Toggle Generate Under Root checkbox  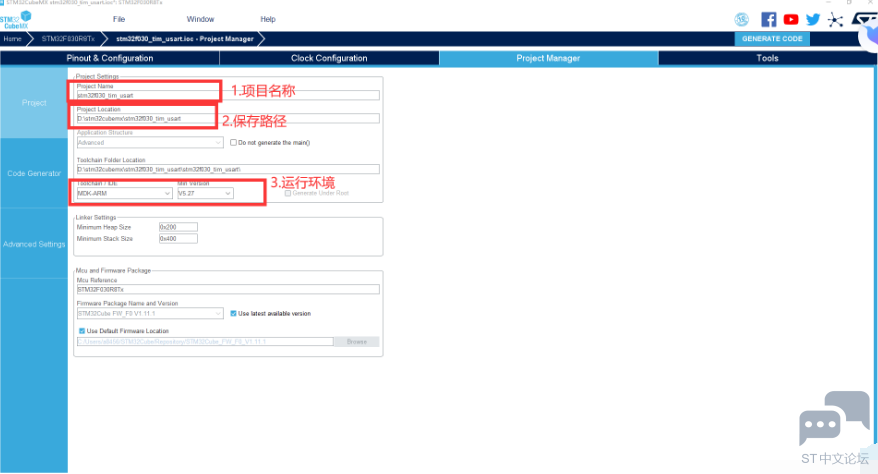point(288,193)
